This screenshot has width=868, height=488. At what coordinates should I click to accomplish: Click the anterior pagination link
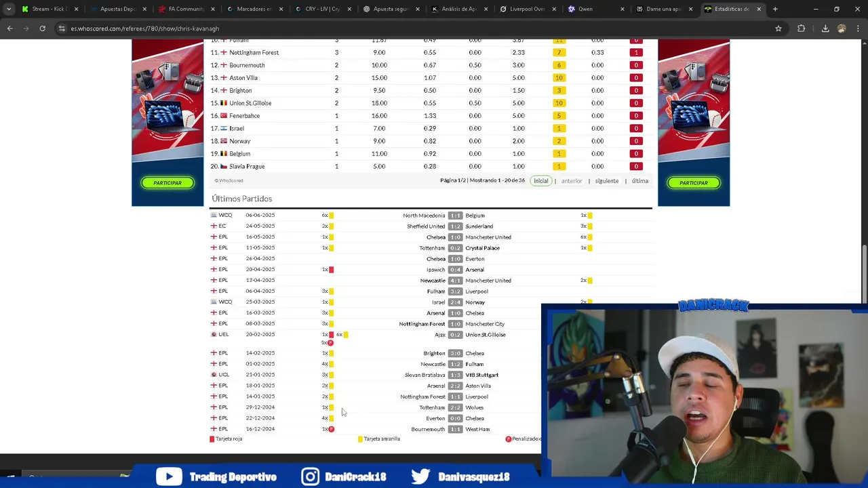[572, 181]
